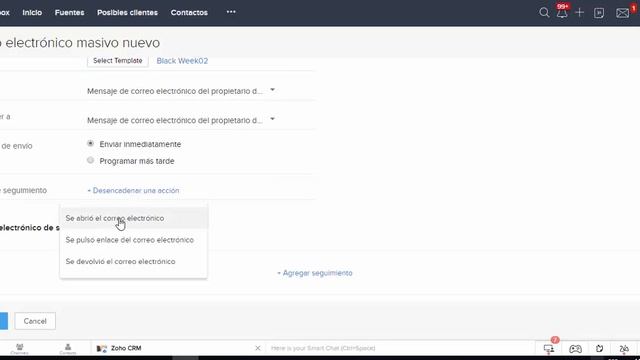Screen dimensions: 640x360
Task: Open the screen-share icon with red badge
Action: coord(549,348)
